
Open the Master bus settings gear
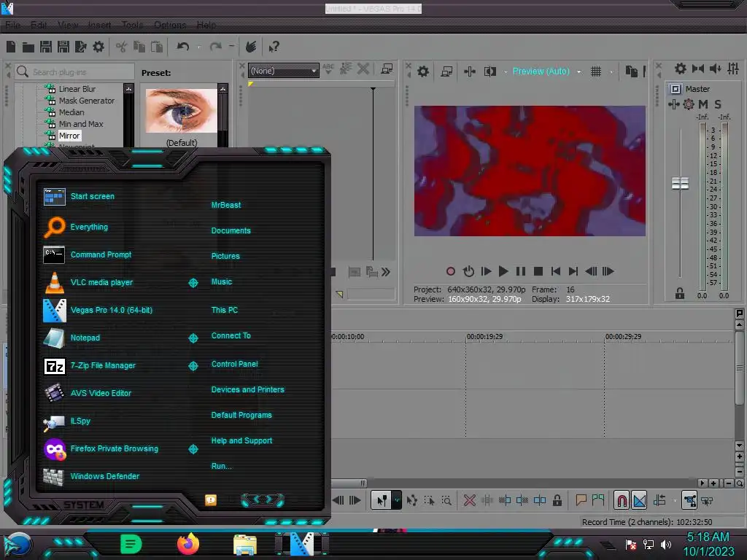click(681, 69)
